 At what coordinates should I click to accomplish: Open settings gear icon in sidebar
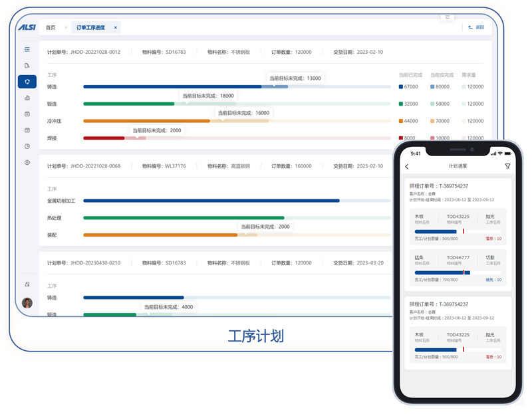click(x=27, y=162)
